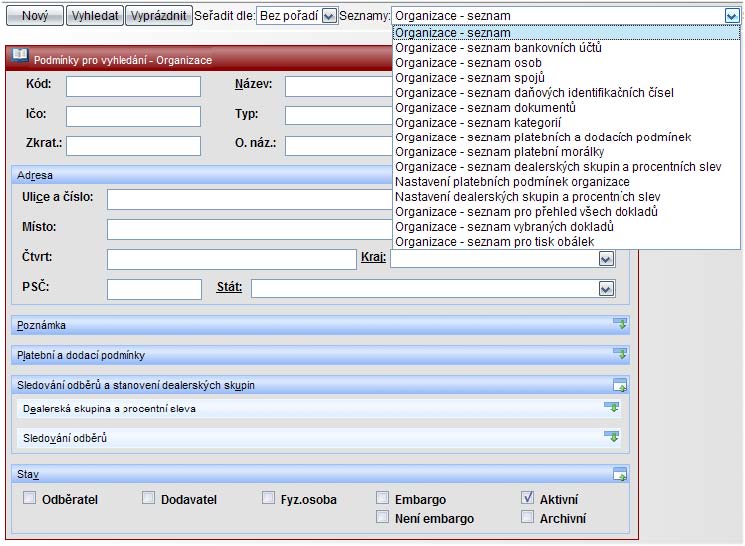Image resolution: width=745 pixels, height=546 pixels.
Task: Select Organizace - seznam pro tisk obálek
Action: tap(566, 242)
